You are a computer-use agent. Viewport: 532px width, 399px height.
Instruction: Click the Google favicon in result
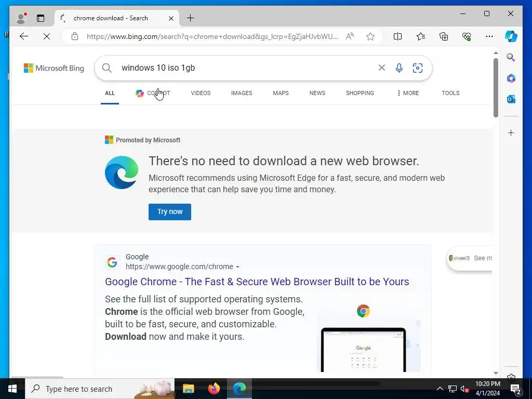pyautogui.click(x=112, y=262)
